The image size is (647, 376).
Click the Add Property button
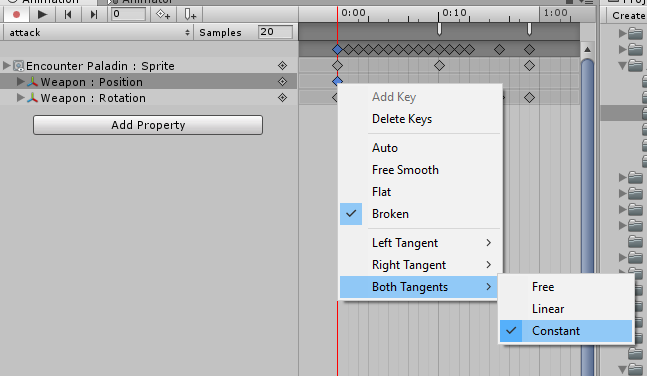pos(148,125)
